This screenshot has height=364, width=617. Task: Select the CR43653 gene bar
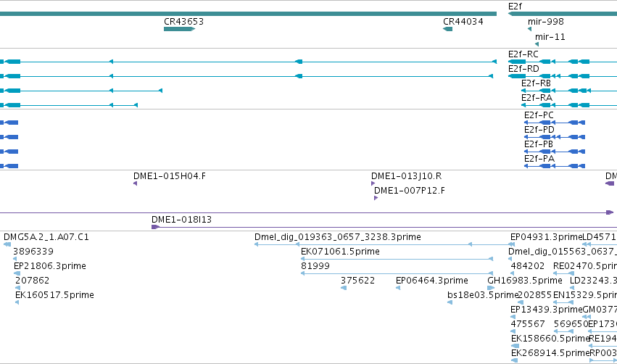tap(179, 29)
